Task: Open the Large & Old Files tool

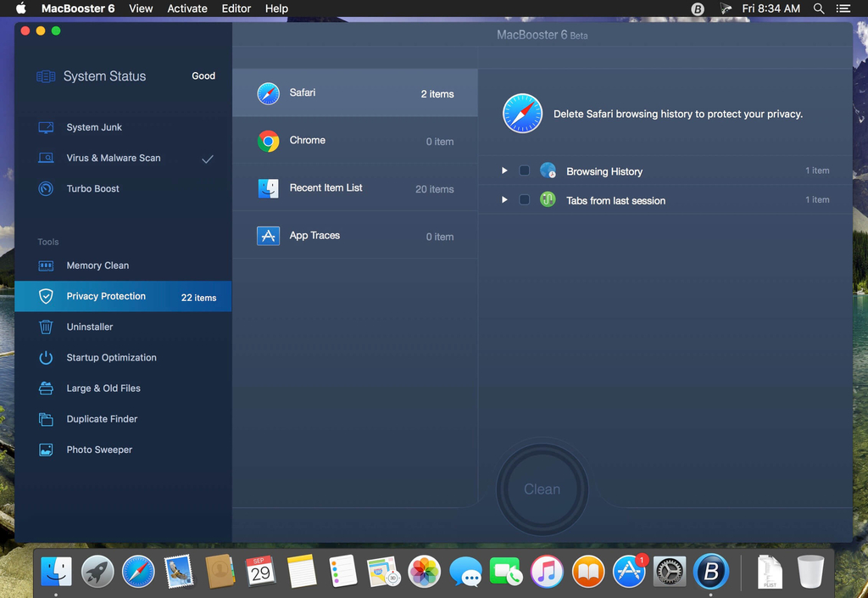Action: tap(103, 388)
